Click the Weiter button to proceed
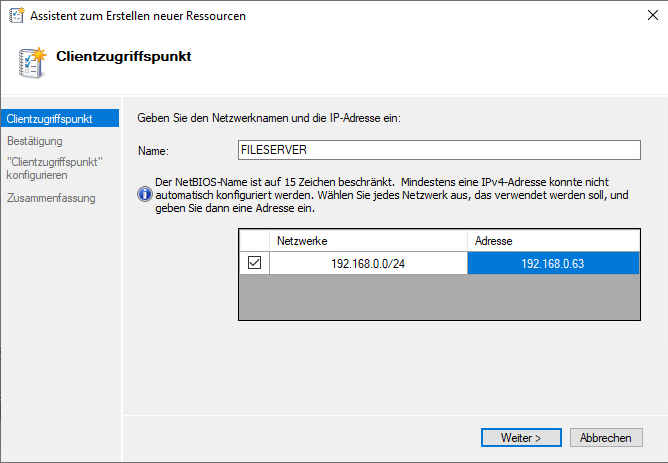This screenshot has height=463, width=668. point(519,438)
